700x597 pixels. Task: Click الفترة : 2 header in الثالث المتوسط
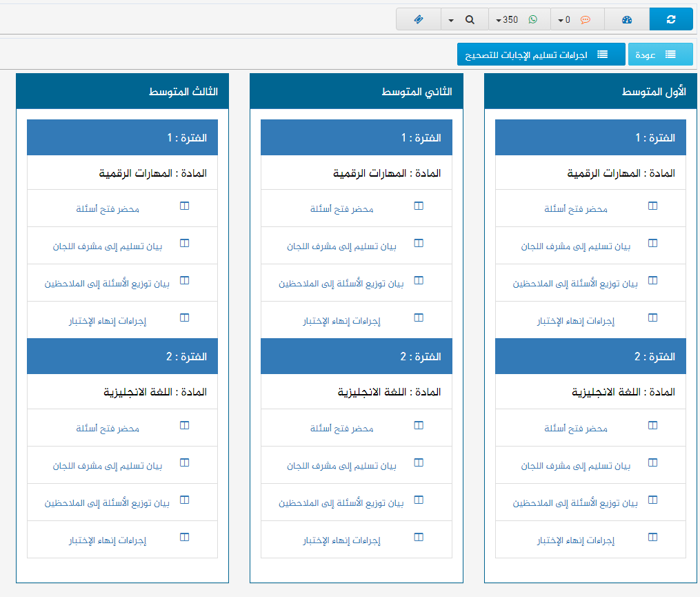tap(122, 357)
